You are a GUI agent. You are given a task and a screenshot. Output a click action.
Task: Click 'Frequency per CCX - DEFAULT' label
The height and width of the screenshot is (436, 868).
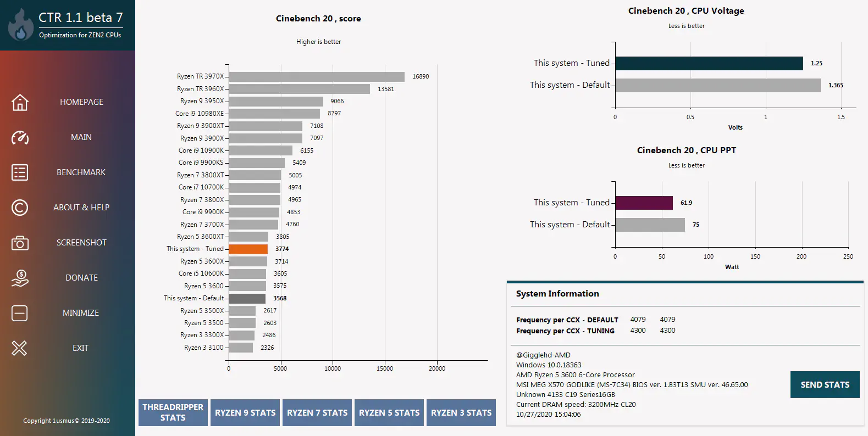[x=567, y=320]
